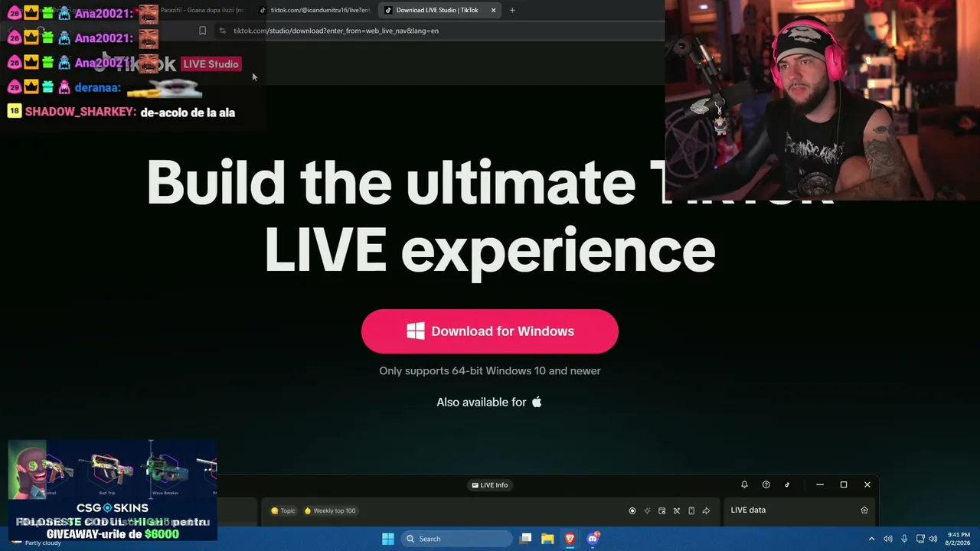
Task: Click the site settings icon in address bar
Action: (x=222, y=31)
